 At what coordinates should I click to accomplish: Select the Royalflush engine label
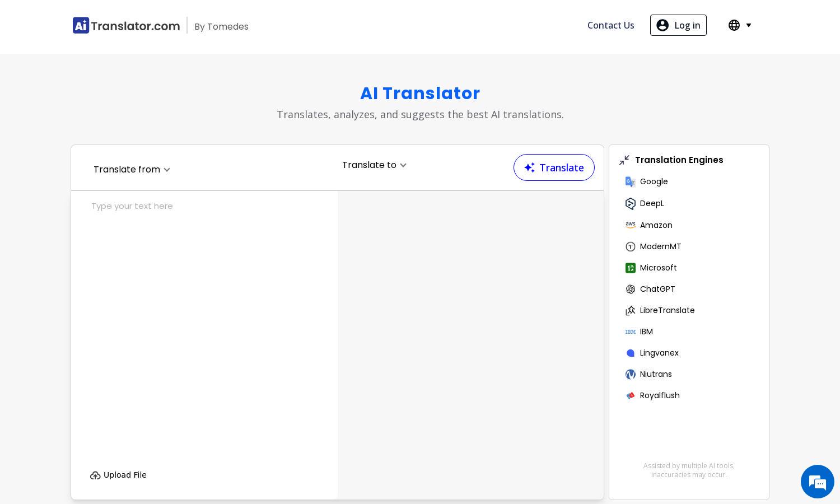click(660, 395)
